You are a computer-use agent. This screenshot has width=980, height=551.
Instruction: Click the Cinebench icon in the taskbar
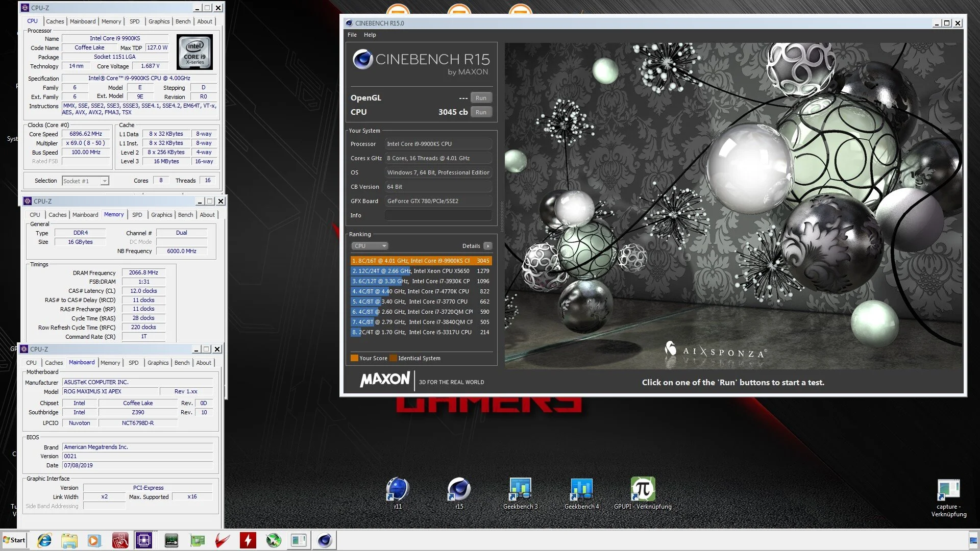pos(325,540)
